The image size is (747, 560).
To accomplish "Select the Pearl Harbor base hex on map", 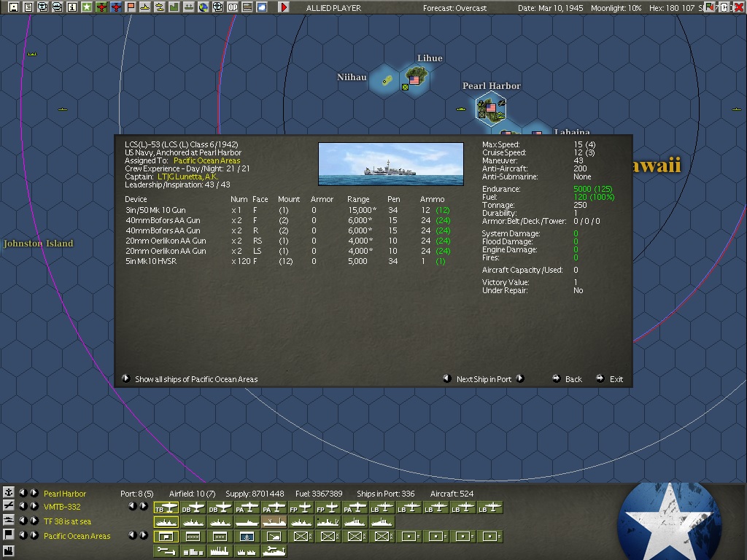I will 491,109.
